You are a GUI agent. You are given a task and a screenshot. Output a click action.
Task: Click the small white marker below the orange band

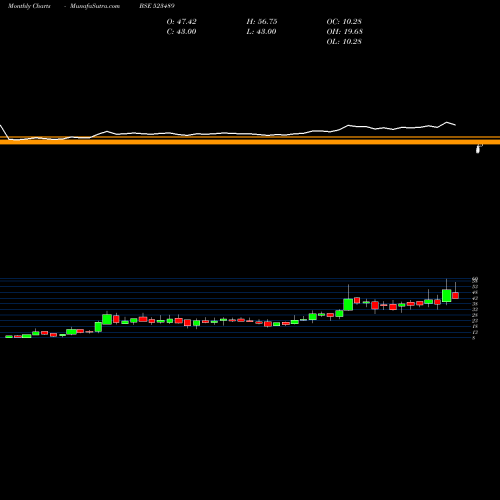[478, 149]
